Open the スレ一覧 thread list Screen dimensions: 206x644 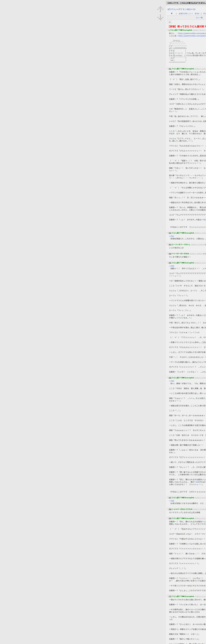199,17
